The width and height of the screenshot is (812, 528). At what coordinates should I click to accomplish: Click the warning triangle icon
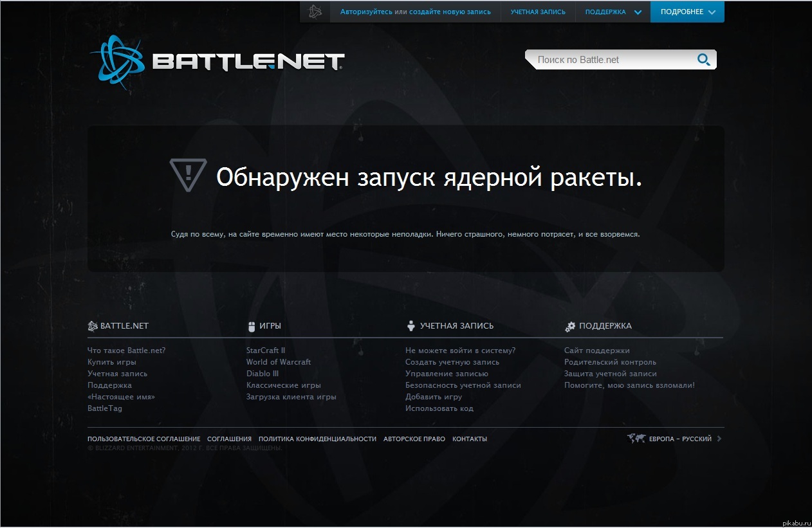(188, 175)
